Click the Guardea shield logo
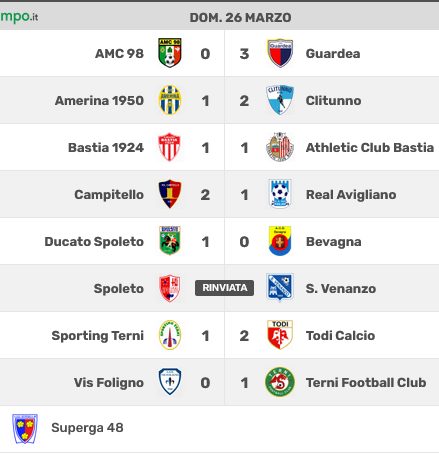Screen dimensions: 439x454 coord(280,53)
